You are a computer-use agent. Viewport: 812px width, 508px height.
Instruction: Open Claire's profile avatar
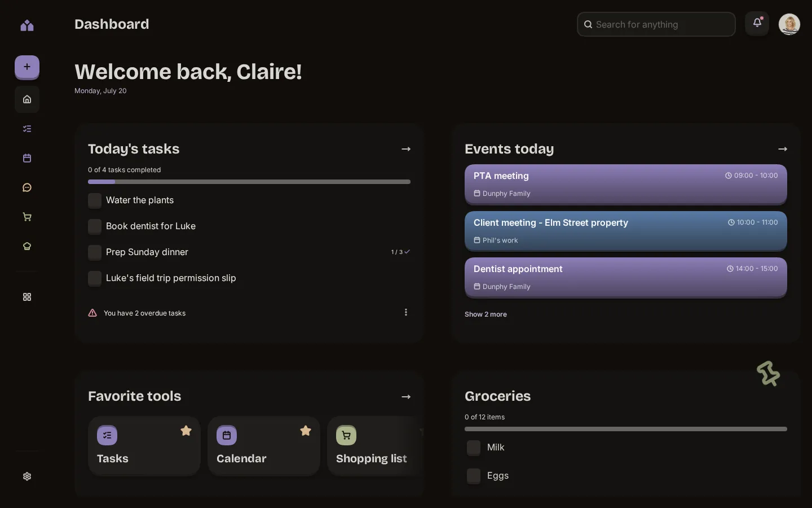789,24
